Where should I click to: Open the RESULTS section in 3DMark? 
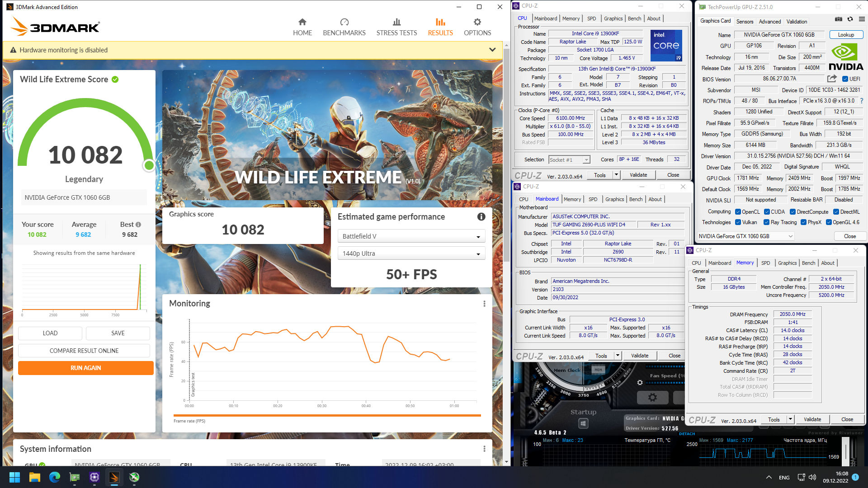pos(440,27)
